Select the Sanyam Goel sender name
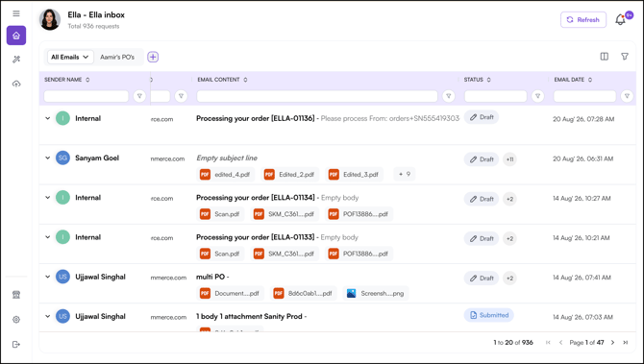The image size is (644, 364). [97, 158]
